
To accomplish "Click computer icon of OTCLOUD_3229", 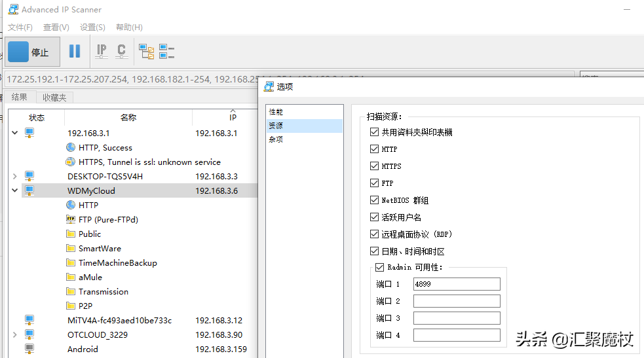I will tap(29, 334).
